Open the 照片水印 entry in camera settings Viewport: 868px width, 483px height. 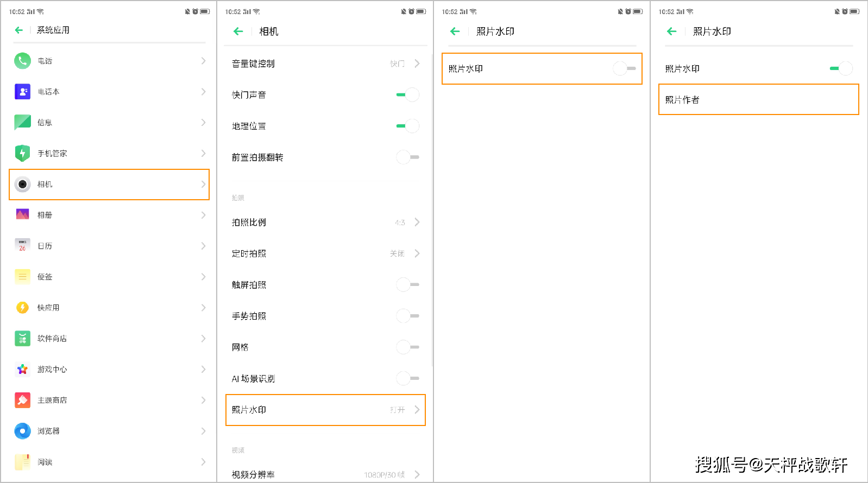coord(325,410)
